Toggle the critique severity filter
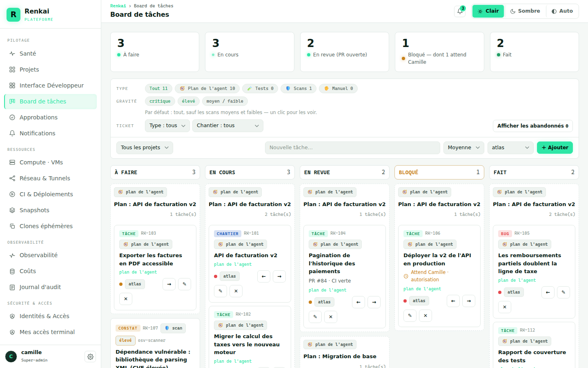Viewport: 588px width, 368px height. coord(160,101)
